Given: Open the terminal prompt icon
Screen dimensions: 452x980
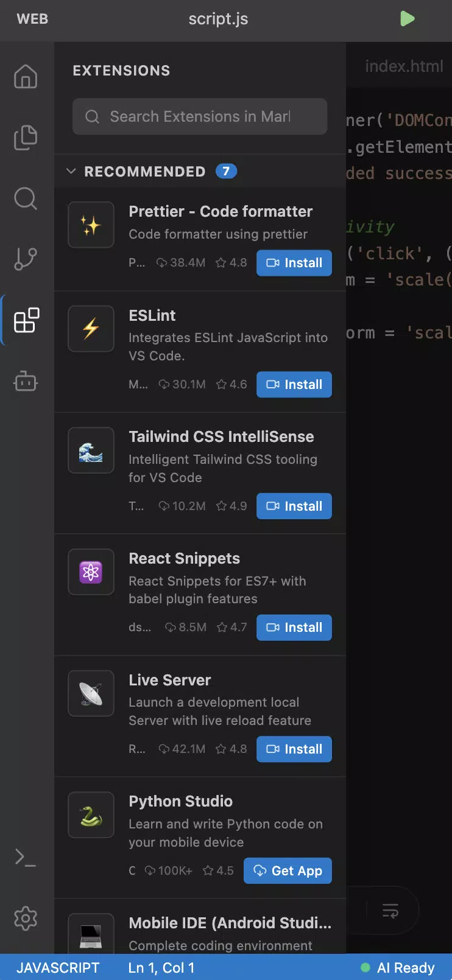Looking at the screenshot, I should (26, 858).
